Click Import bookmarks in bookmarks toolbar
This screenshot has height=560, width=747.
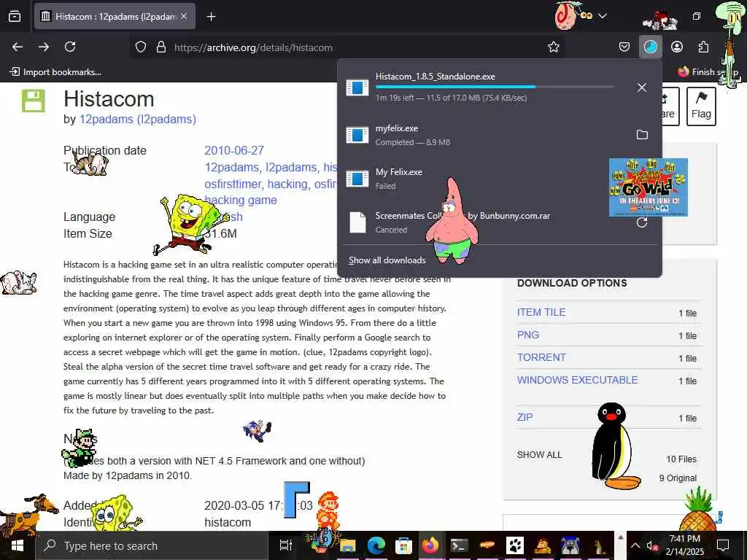tap(55, 72)
